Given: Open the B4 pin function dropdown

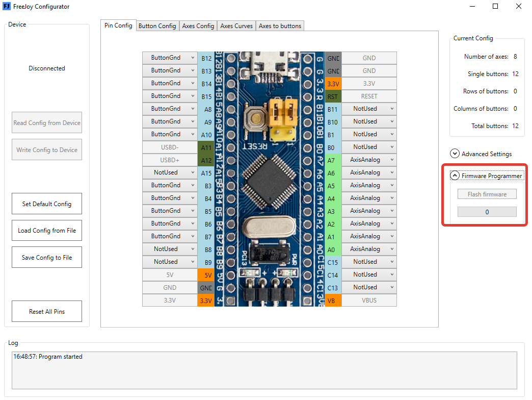Looking at the screenshot, I should pos(170,198).
